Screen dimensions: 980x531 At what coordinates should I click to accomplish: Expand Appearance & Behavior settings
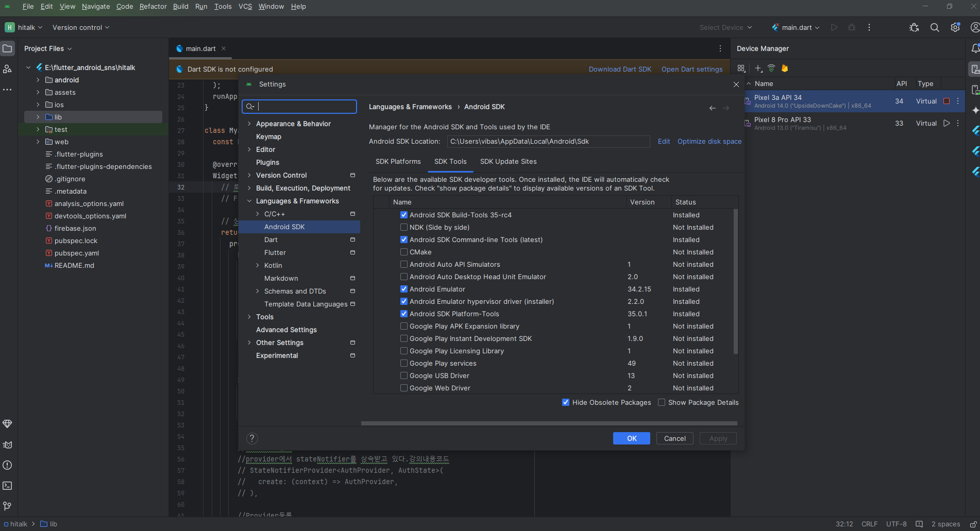tap(249, 124)
